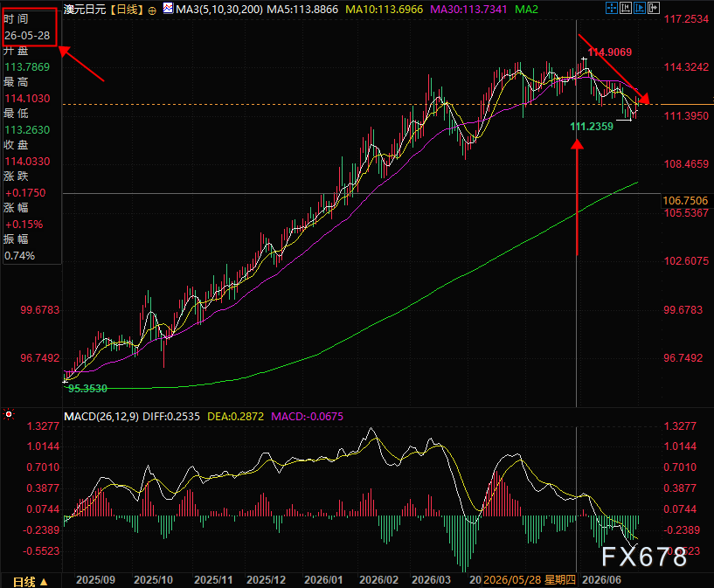Click the MA30:113.7341 legend value
The image size is (714, 588).
coord(468,10)
